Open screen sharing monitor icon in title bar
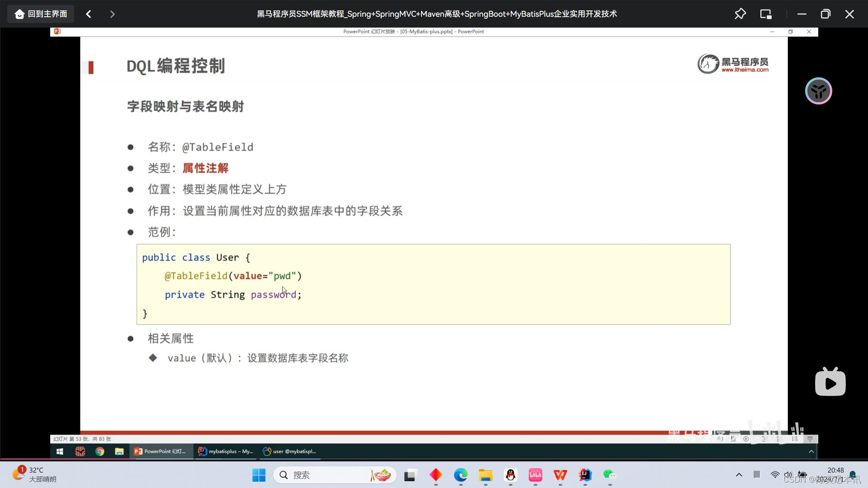Image resolution: width=868 pixels, height=488 pixels. 765,14
